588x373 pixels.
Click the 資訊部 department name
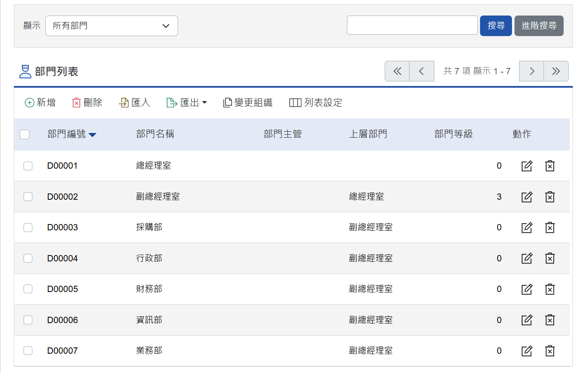pyautogui.click(x=149, y=320)
